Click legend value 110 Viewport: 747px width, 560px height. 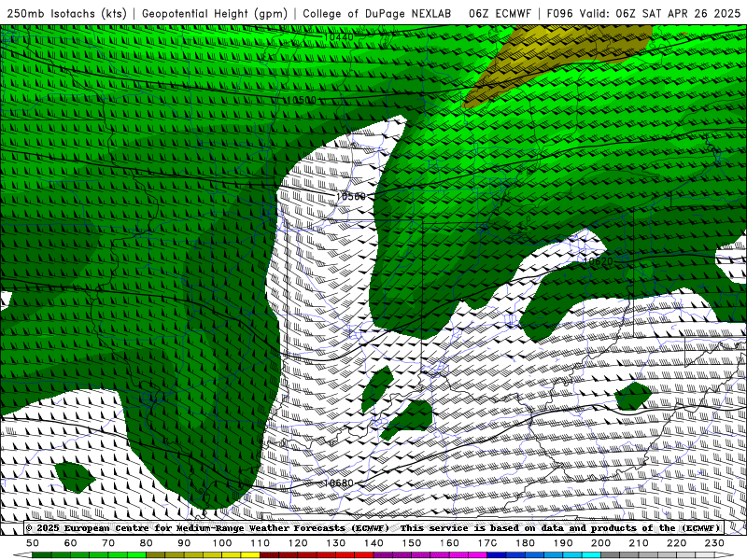[x=260, y=543]
